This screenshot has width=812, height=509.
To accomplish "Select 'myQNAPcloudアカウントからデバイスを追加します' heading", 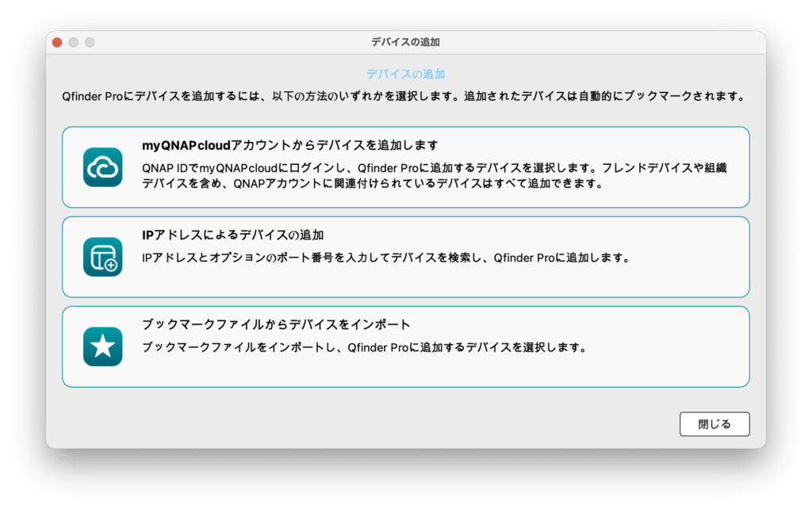I will 290,146.
